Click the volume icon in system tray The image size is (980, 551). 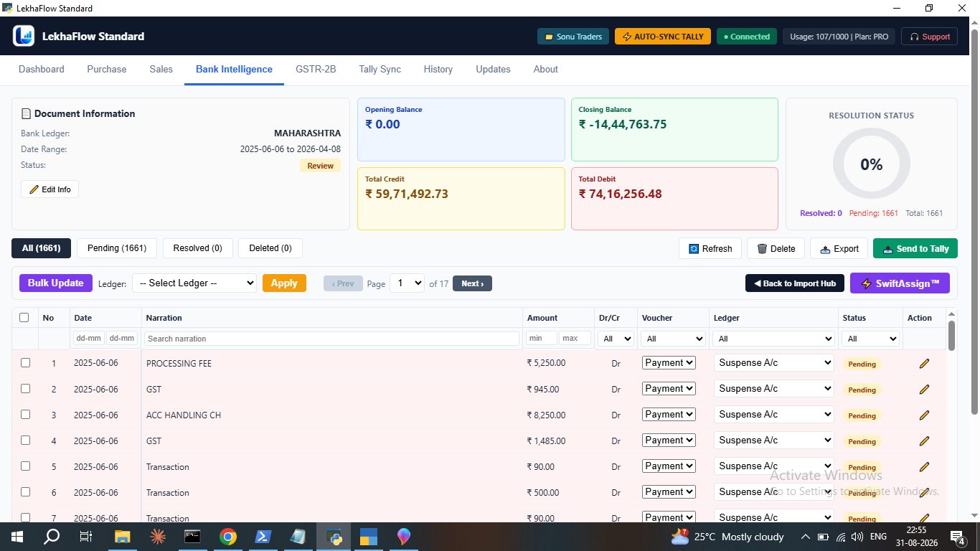pos(857,537)
